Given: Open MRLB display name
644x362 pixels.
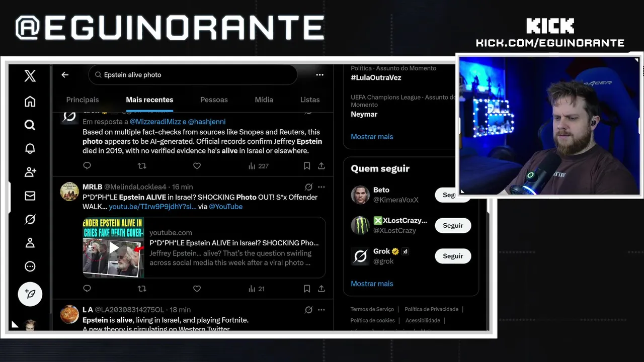Looking at the screenshot, I should point(92,187).
